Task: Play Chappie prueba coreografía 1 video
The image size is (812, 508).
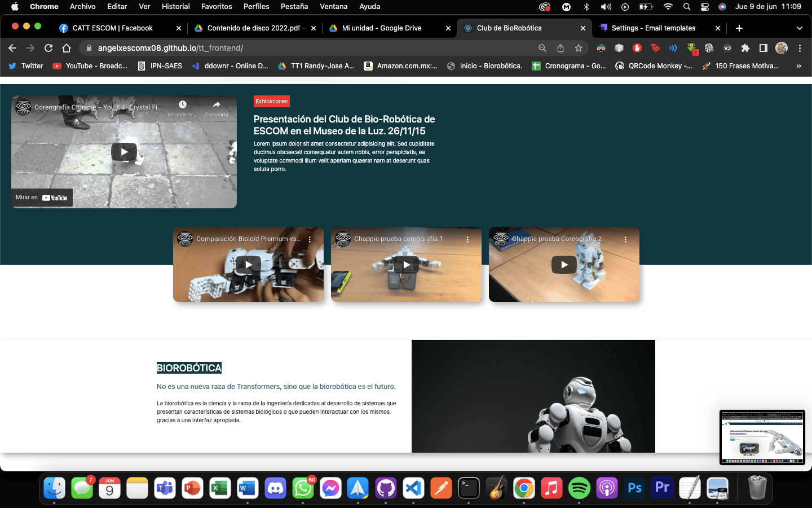Action: [406, 265]
